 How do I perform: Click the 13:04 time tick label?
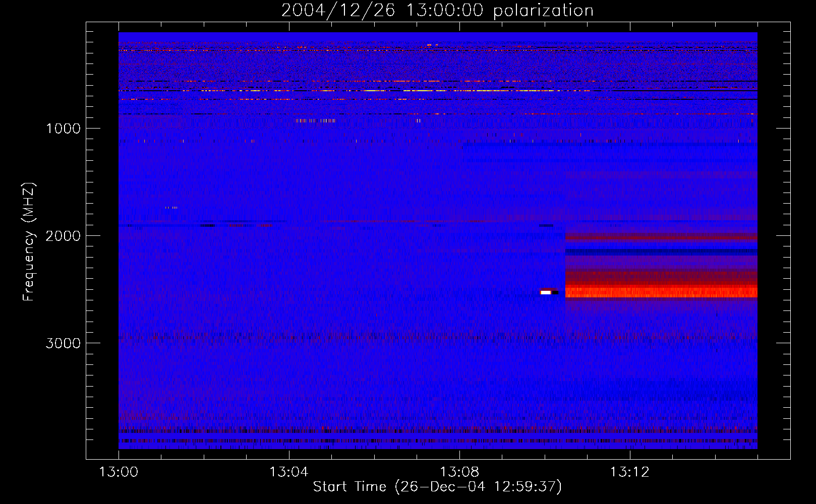pos(288,472)
